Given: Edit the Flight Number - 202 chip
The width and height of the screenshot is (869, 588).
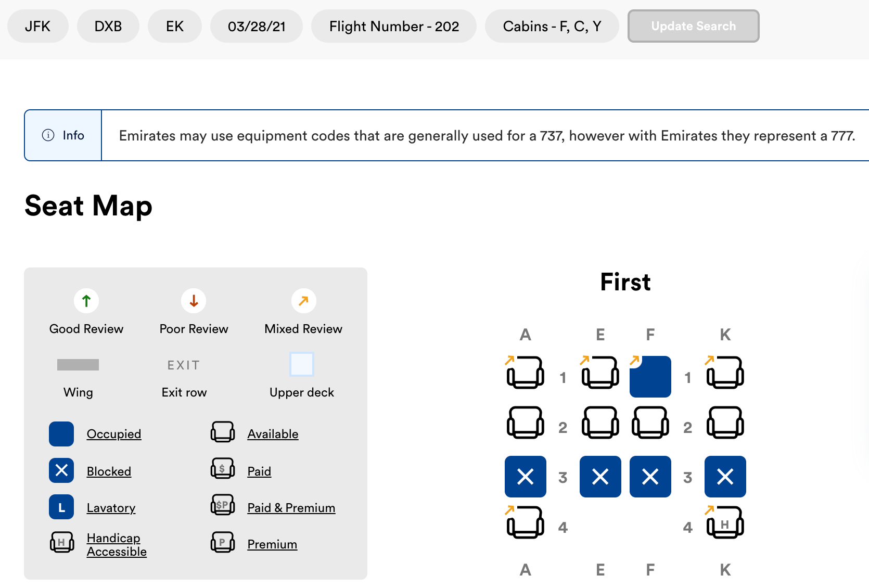Looking at the screenshot, I should tap(394, 26).
